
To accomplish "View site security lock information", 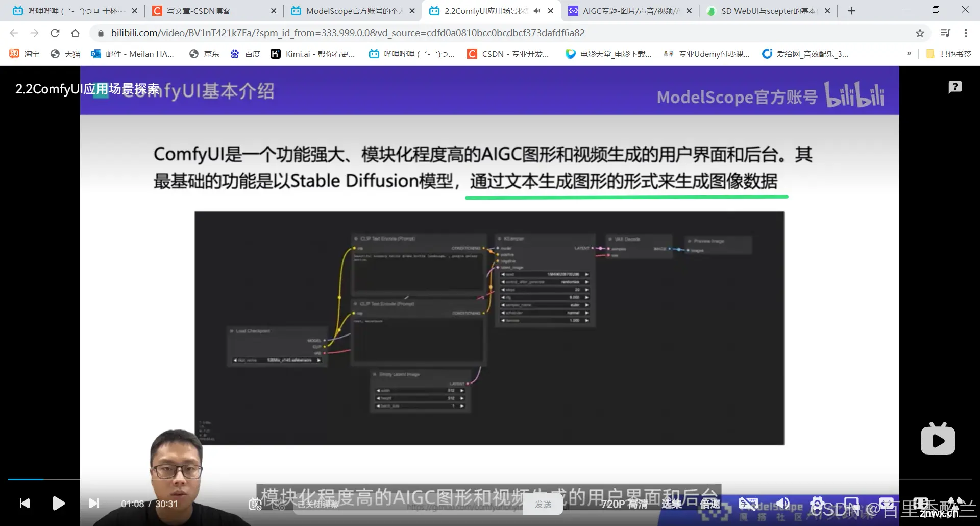I will point(101,33).
